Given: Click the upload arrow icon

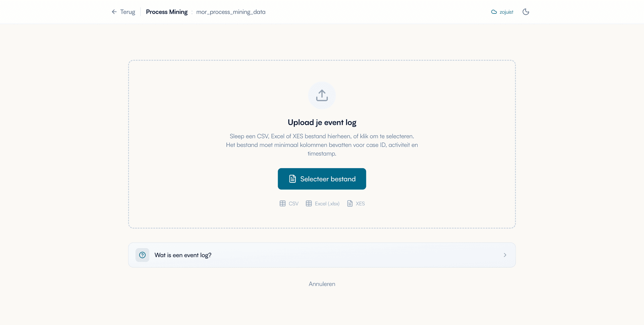Looking at the screenshot, I should click(322, 95).
